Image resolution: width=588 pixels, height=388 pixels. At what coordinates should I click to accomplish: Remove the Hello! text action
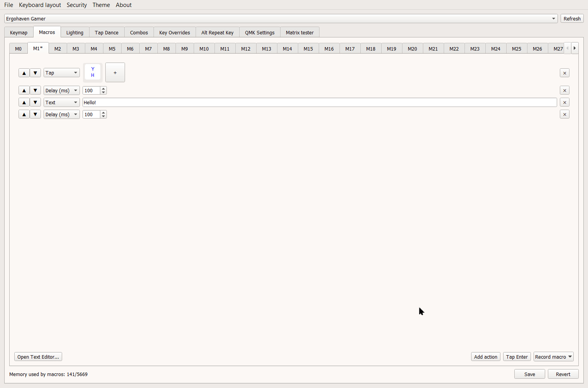coord(564,103)
